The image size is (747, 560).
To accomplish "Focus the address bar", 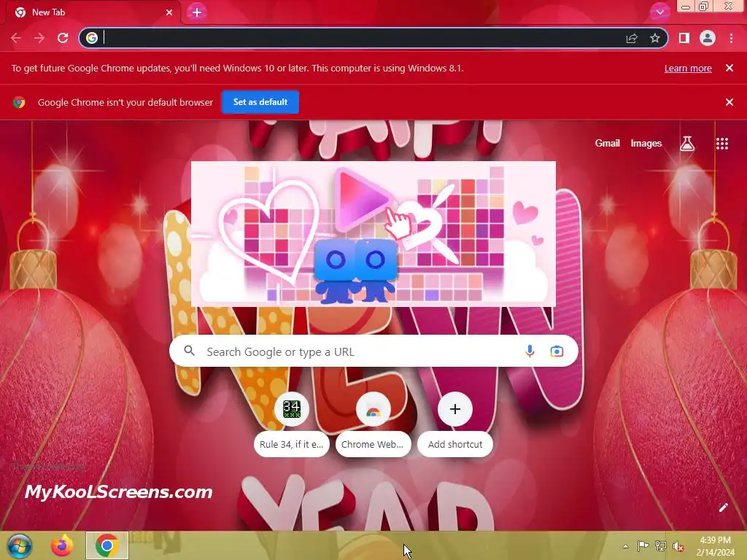I will coord(373,38).
